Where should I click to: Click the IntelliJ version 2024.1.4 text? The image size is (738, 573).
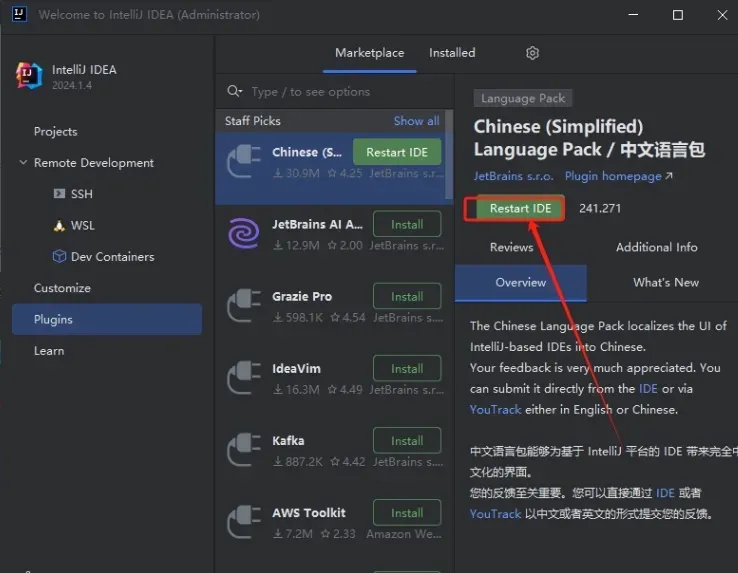[x=72, y=85]
